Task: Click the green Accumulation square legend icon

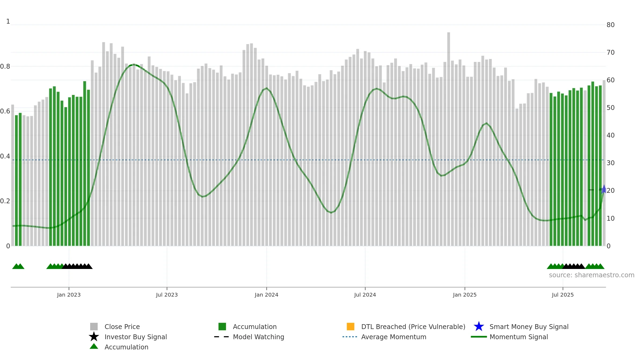Action: click(222, 327)
